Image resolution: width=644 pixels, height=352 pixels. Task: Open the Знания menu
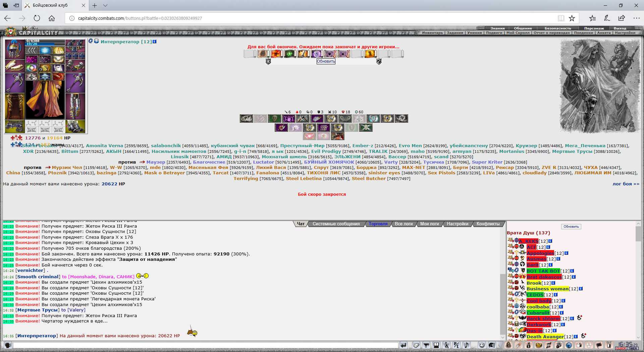(x=497, y=28)
